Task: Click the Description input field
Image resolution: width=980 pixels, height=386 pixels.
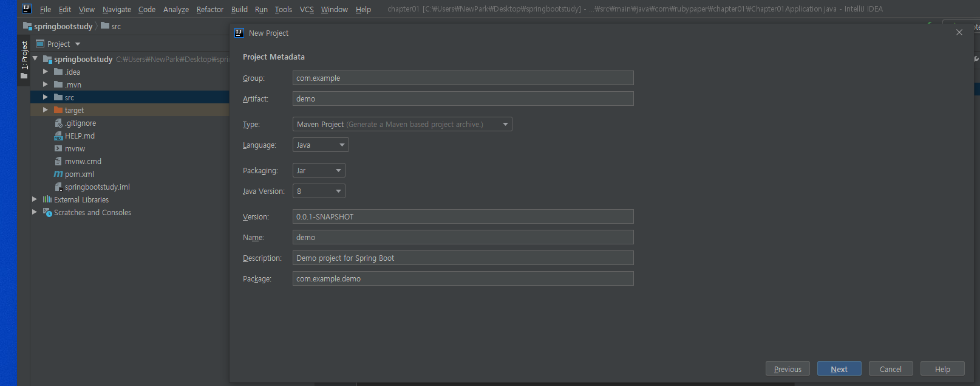Action: tap(463, 258)
